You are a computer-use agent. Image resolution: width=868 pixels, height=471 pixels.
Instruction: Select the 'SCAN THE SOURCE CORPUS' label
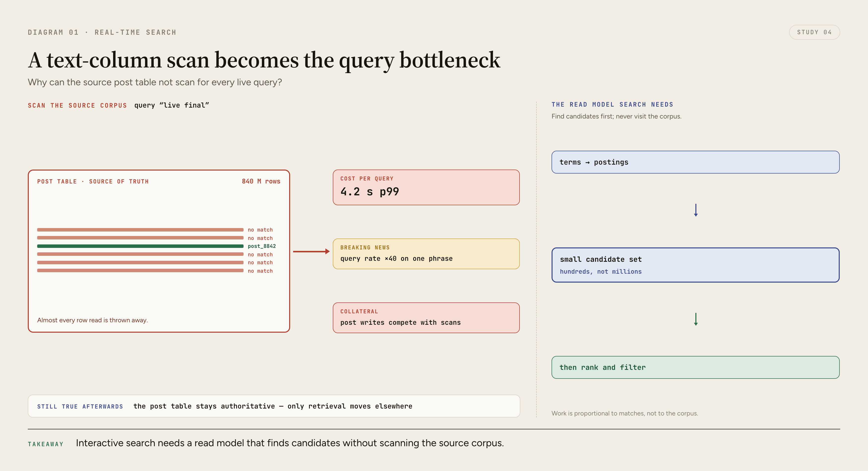coord(77,105)
